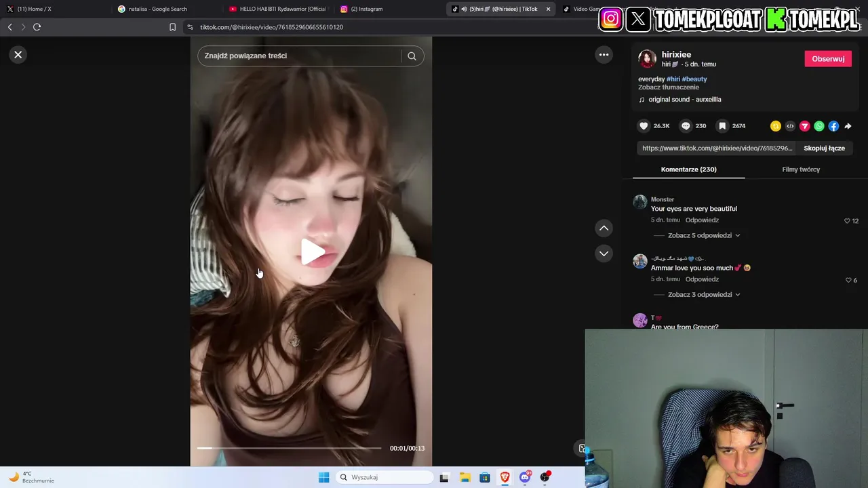Open hirixiee profile name
The image size is (868, 488).
676,55
